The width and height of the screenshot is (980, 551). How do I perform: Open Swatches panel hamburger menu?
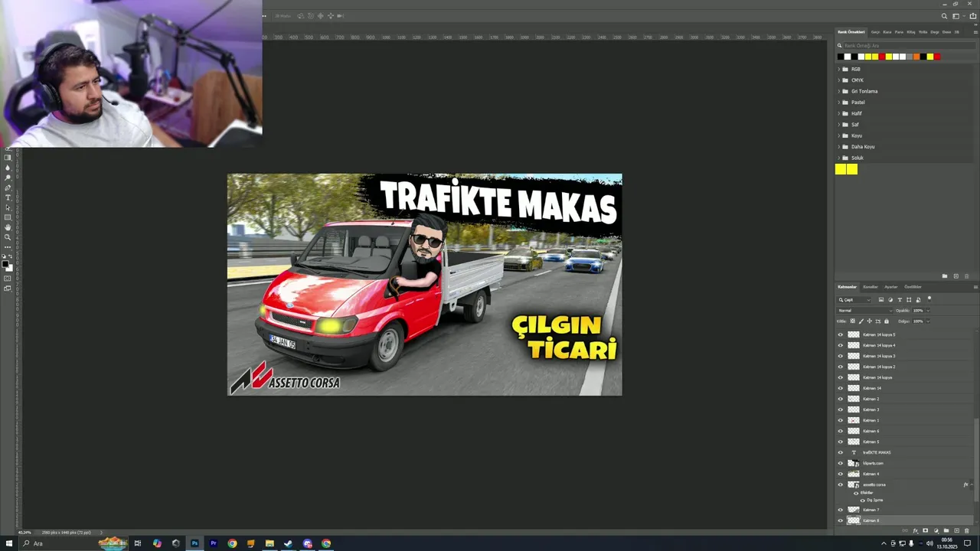(x=975, y=32)
